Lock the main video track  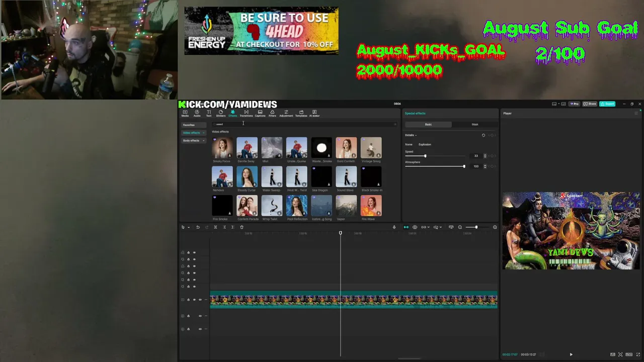coord(189,300)
